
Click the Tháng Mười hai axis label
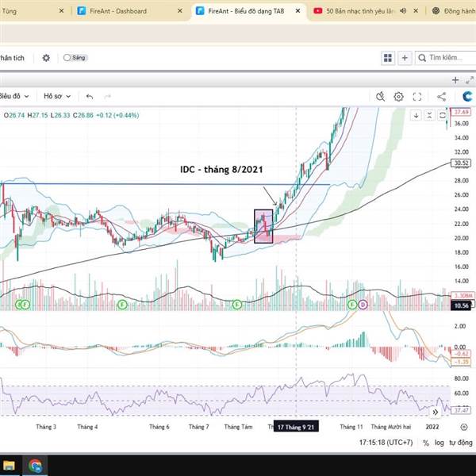[390, 427]
